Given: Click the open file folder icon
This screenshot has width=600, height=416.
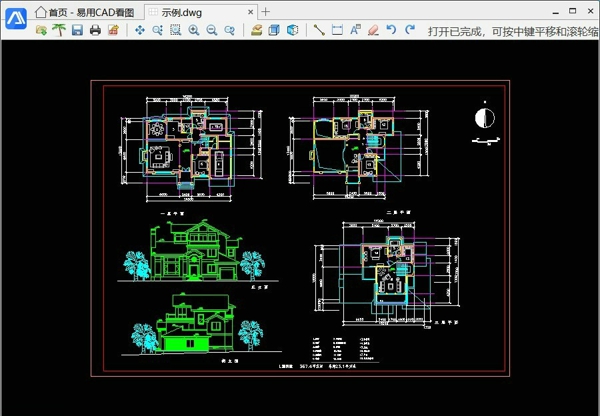Looking at the screenshot, I should click(41, 31).
